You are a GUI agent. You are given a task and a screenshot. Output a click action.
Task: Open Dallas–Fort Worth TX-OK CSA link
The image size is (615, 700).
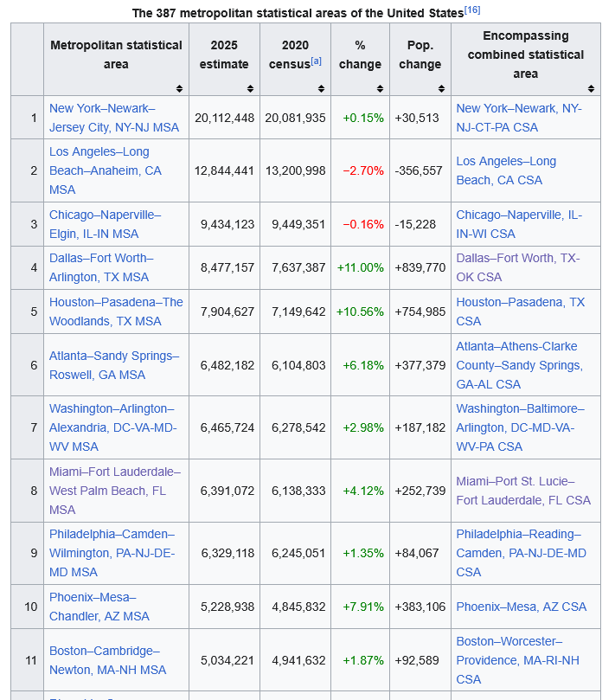click(518, 267)
